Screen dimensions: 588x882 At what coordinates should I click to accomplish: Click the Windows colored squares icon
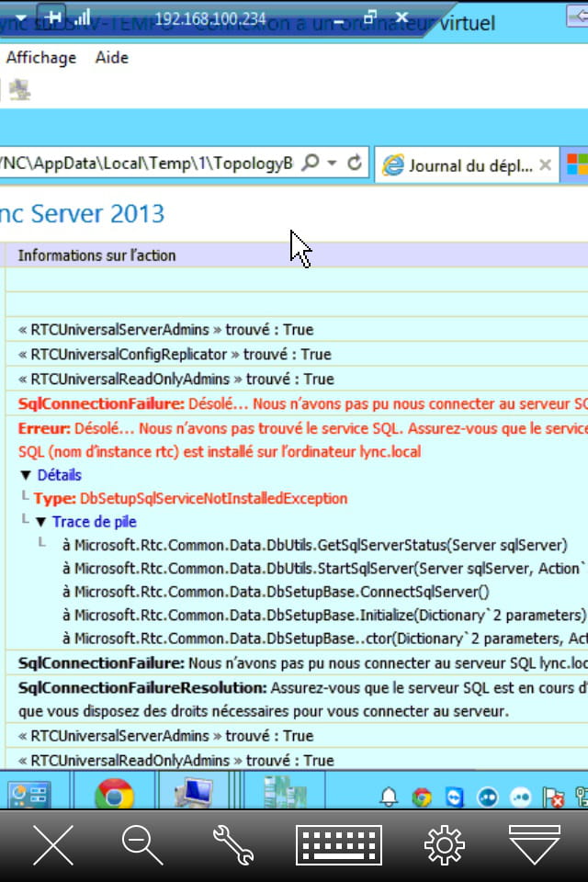point(577,164)
